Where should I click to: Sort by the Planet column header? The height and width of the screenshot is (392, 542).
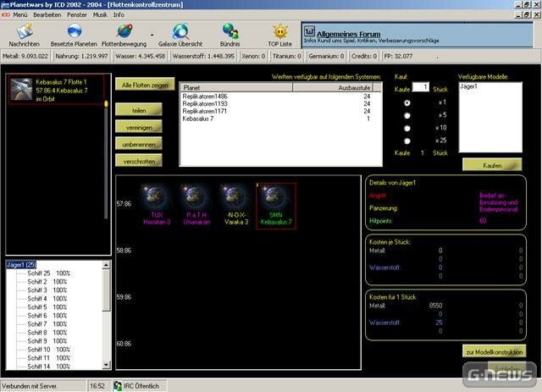pos(236,88)
